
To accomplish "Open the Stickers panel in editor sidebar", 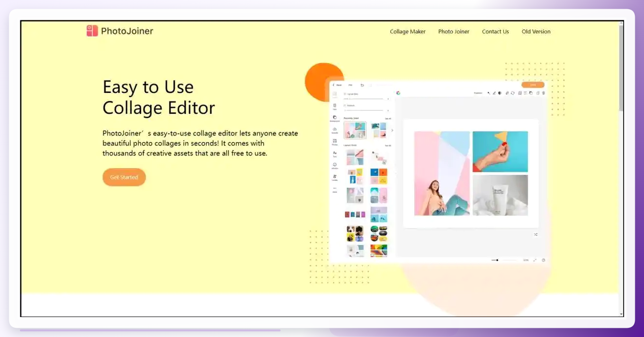I will 335,166.
